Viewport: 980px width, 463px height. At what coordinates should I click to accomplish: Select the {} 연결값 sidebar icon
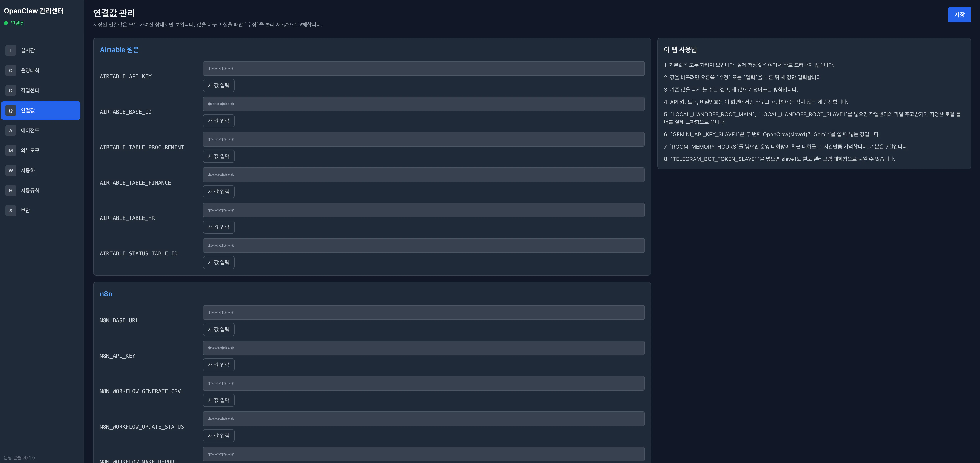click(x=11, y=111)
